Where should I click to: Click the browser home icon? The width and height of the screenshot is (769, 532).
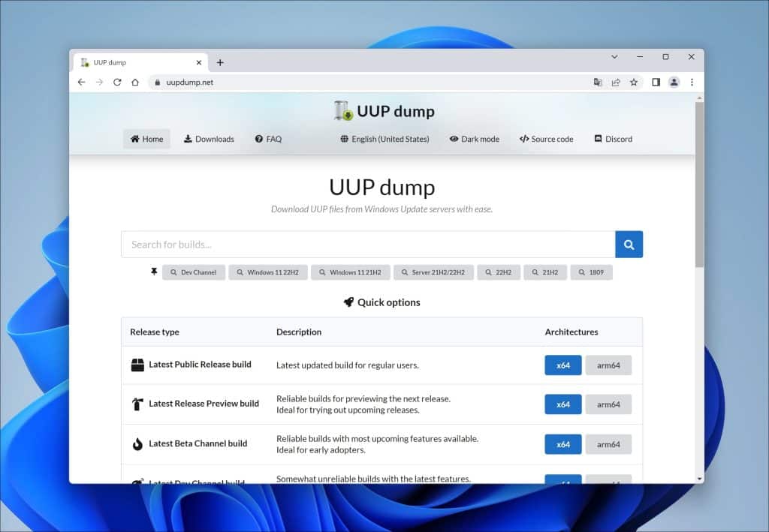click(x=135, y=82)
